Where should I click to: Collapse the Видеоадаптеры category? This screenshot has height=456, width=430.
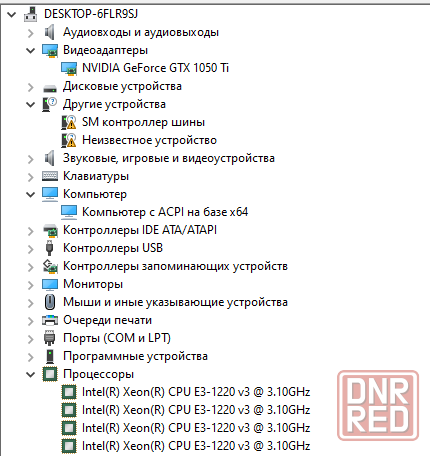coord(31,51)
